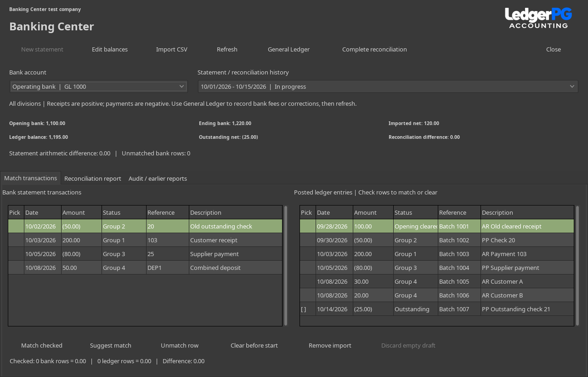The width and height of the screenshot is (588, 377).
Task: Click the Refresh button
Action: (227, 49)
